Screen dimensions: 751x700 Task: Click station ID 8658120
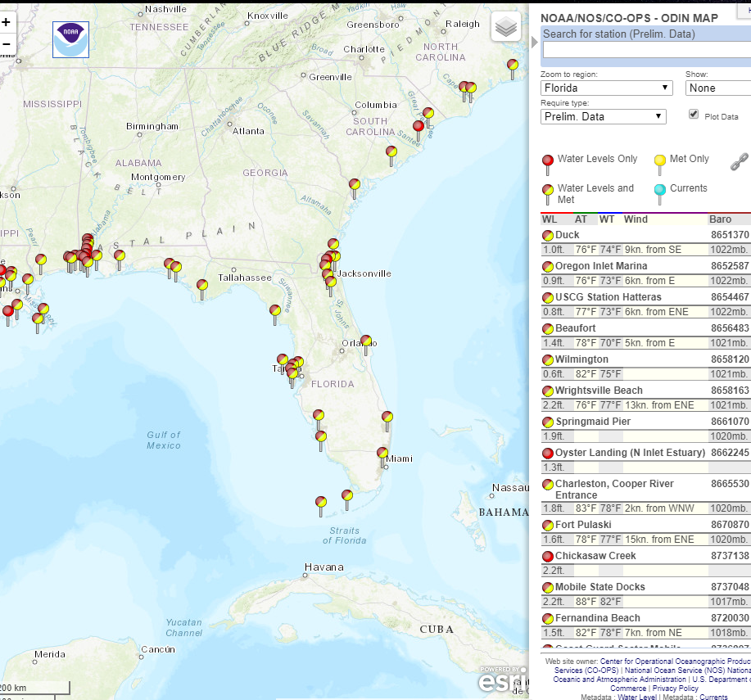[x=730, y=359]
